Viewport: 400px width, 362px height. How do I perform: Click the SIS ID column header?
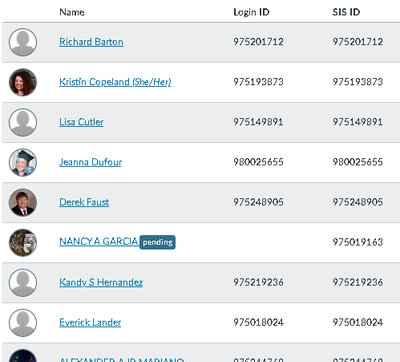coord(346,12)
